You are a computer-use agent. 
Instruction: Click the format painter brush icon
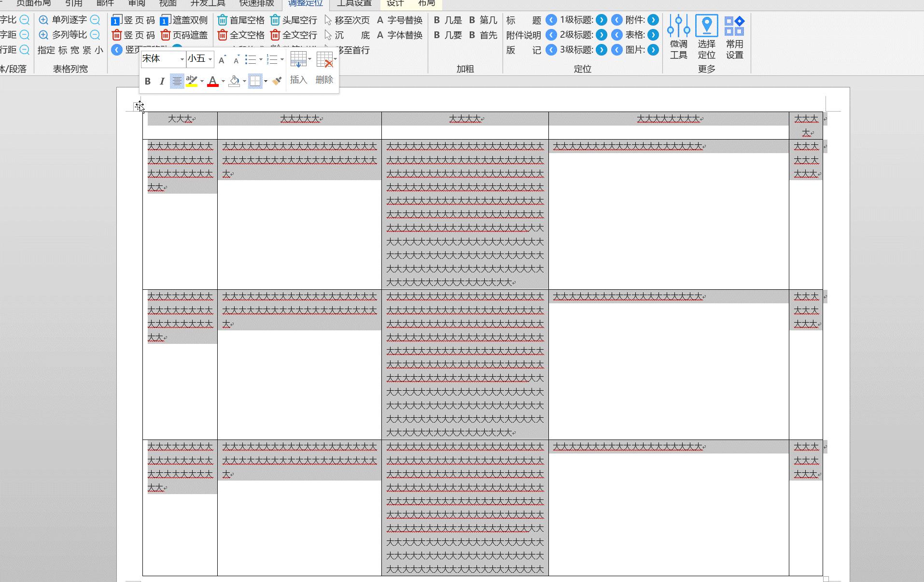[277, 81]
